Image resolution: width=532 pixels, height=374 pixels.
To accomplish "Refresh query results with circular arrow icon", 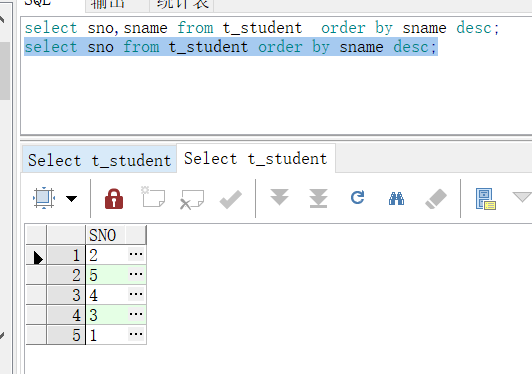I will [x=357, y=197].
